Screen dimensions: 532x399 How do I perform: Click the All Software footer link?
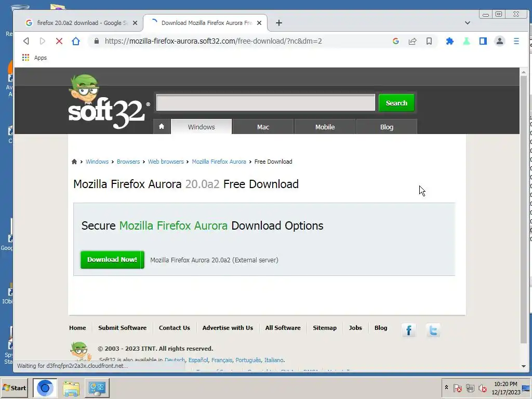[283, 328]
